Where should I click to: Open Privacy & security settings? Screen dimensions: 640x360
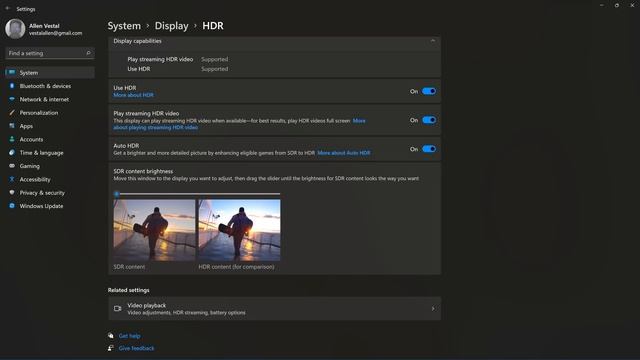click(50, 192)
